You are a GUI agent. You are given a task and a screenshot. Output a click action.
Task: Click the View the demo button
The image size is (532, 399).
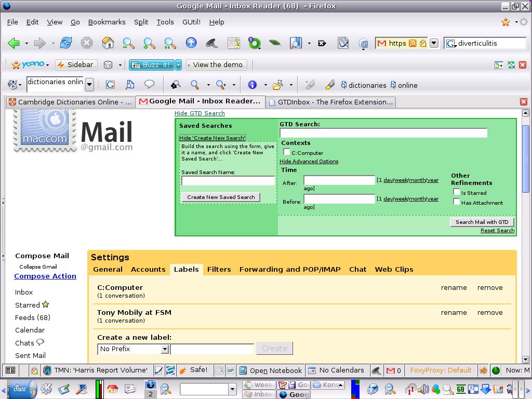[217, 65]
